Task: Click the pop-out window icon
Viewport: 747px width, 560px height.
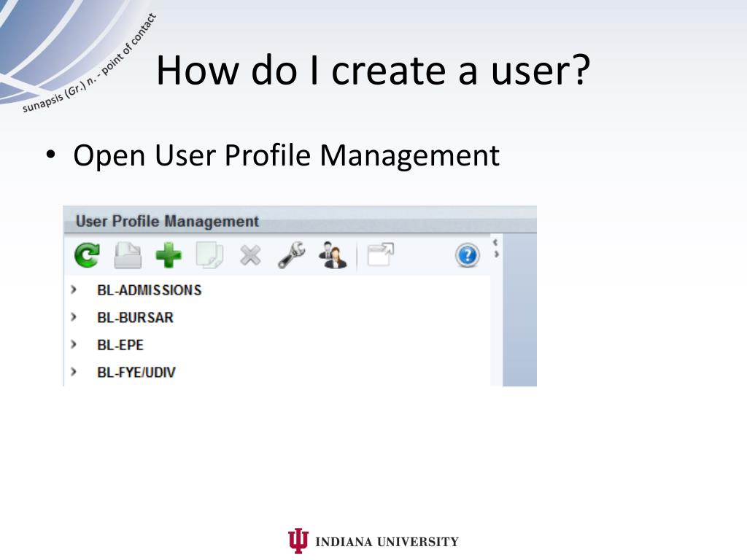Action: pyautogui.click(x=381, y=254)
